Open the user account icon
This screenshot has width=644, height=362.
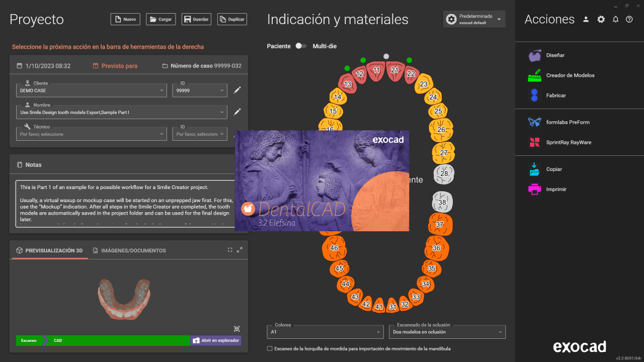tap(586, 19)
